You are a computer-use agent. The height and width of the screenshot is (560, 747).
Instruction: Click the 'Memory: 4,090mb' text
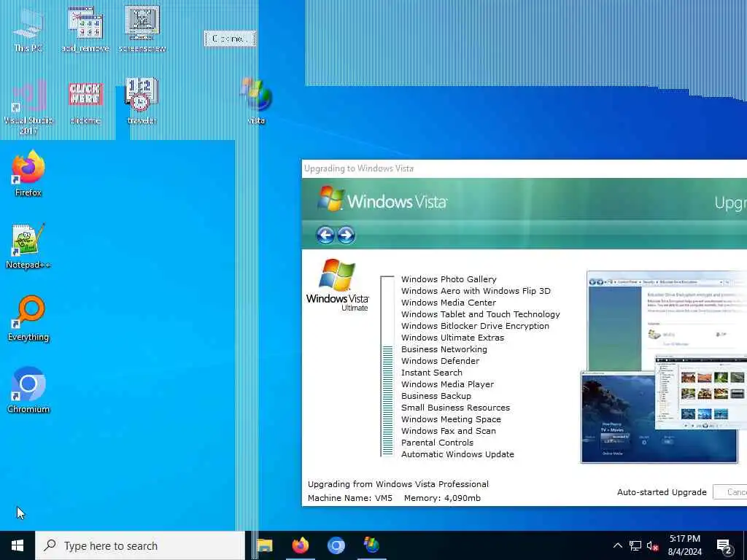click(442, 498)
